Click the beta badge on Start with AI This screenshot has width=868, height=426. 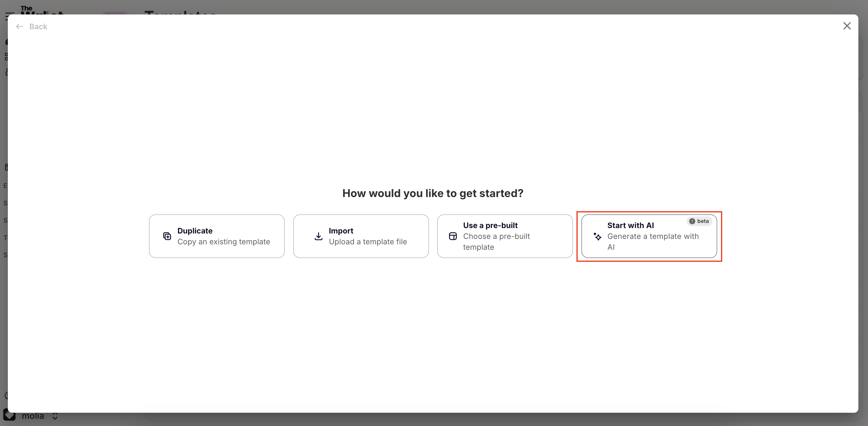click(x=699, y=221)
